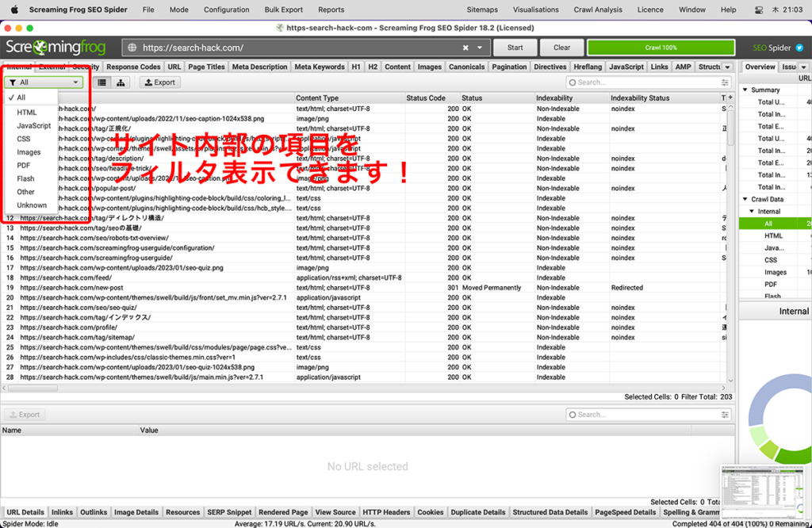Switch to the Directives tab
This screenshot has height=528, width=812.
tap(550, 67)
